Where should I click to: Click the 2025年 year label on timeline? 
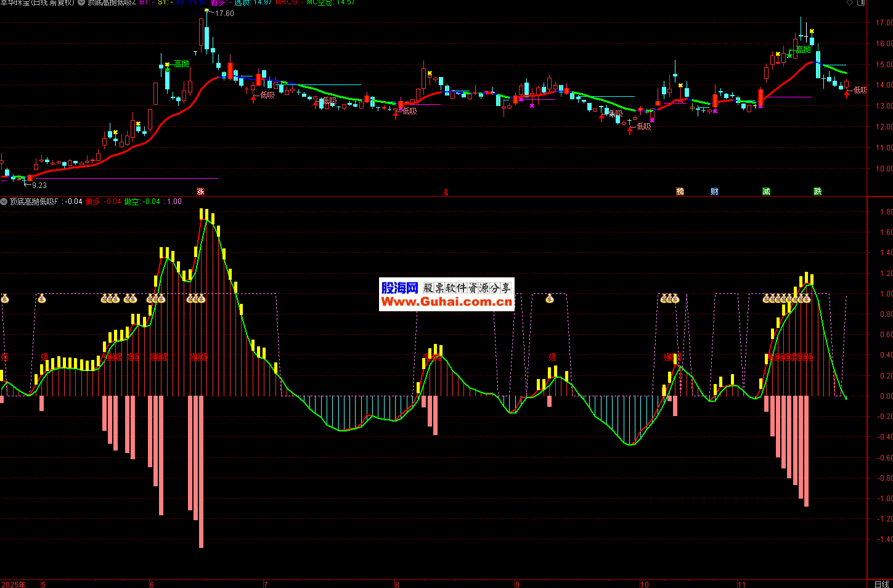[14, 584]
